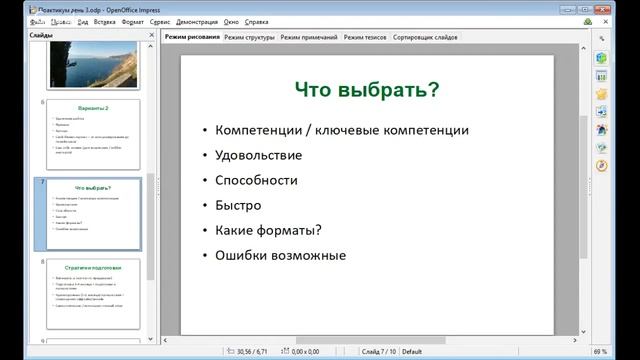Click the 'Удовольствие' bullet text

tap(258, 156)
